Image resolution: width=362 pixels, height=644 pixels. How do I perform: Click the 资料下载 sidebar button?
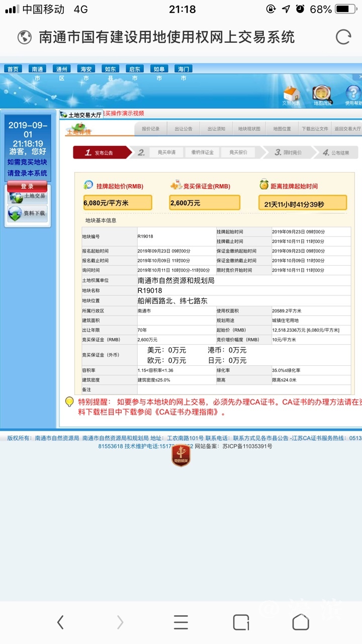click(x=28, y=213)
